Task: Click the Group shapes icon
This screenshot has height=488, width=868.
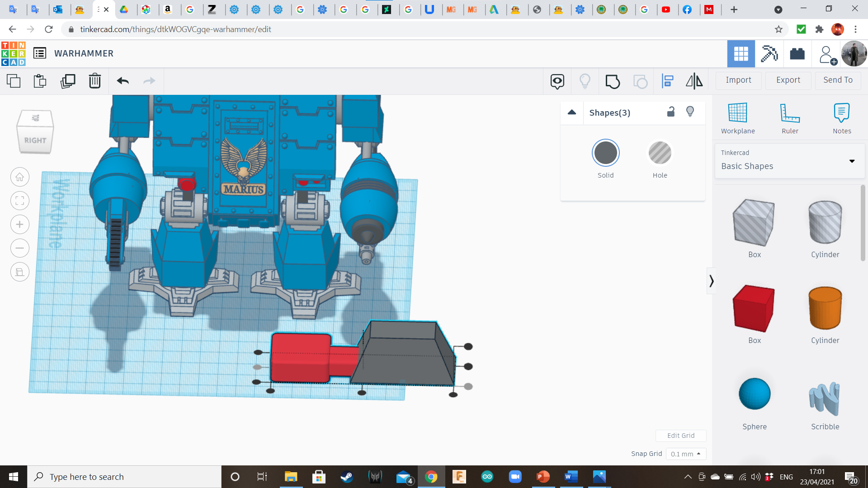Action: tap(613, 81)
